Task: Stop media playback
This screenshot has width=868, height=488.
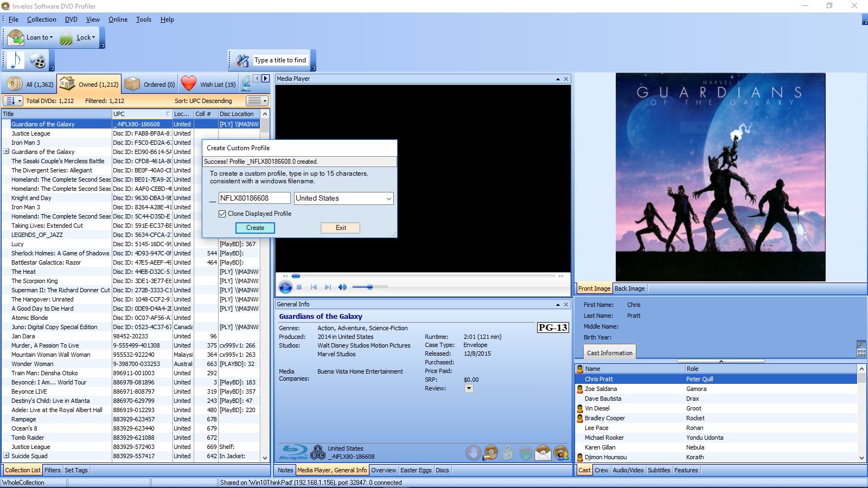Action: pos(299,287)
